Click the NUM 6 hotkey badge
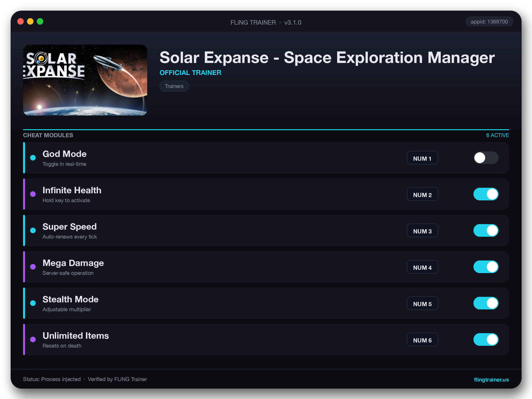The image size is (532, 399). pos(422,339)
